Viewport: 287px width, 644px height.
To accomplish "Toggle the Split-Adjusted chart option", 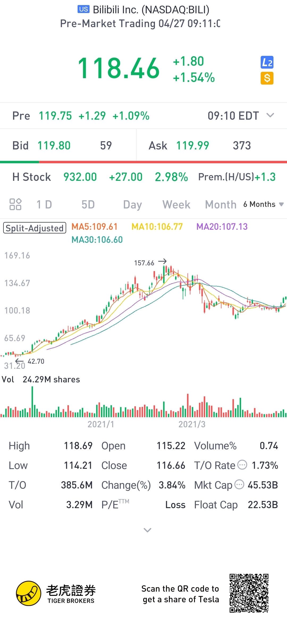I will pos(35,228).
